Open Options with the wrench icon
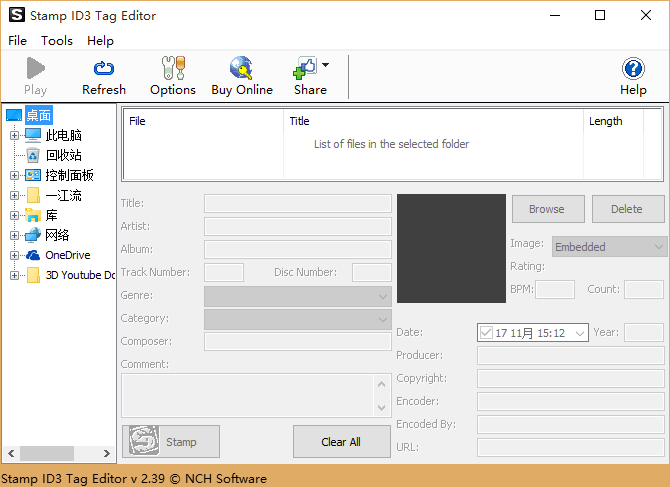Image resolution: width=670 pixels, height=487 pixels. tap(173, 68)
